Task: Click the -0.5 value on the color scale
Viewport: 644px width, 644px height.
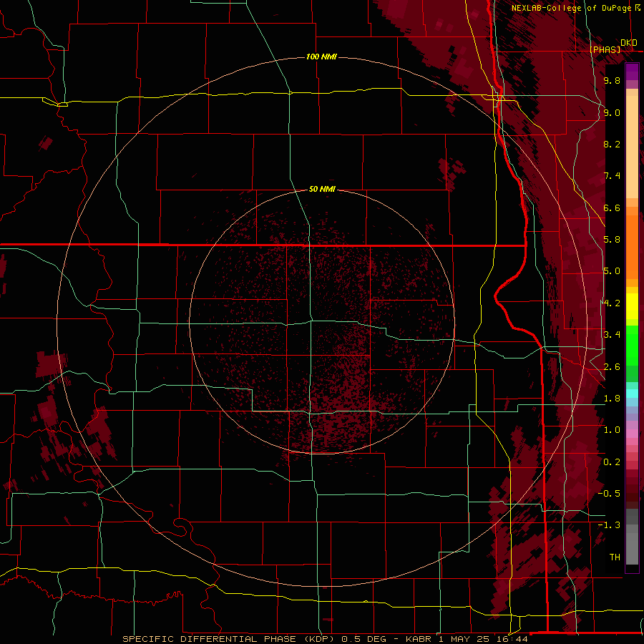Action: point(609,494)
